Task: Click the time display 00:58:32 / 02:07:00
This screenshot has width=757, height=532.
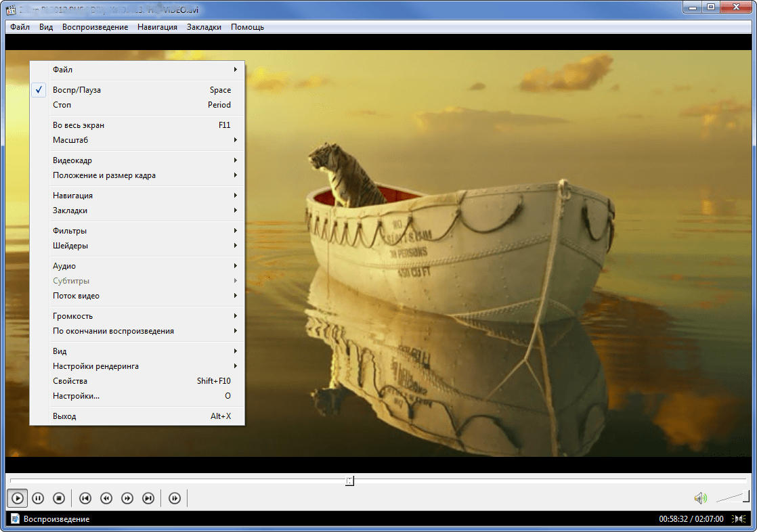Action: pos(691,519)
